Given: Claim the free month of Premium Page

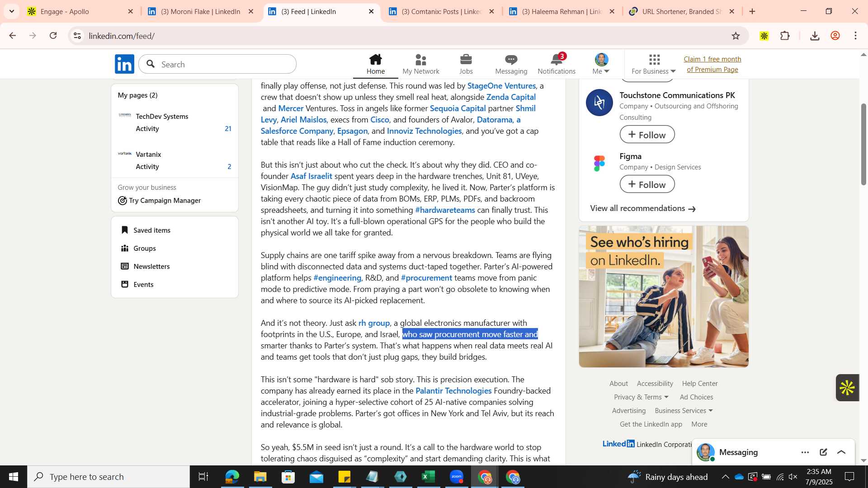Looking at the screenshot, I should click(x=712, y=64).
